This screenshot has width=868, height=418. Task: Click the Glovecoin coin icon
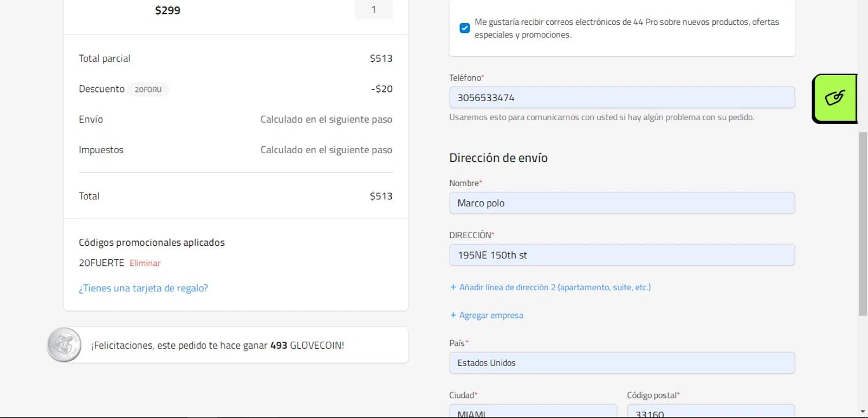pyautogui.click(x=64, y=345)
